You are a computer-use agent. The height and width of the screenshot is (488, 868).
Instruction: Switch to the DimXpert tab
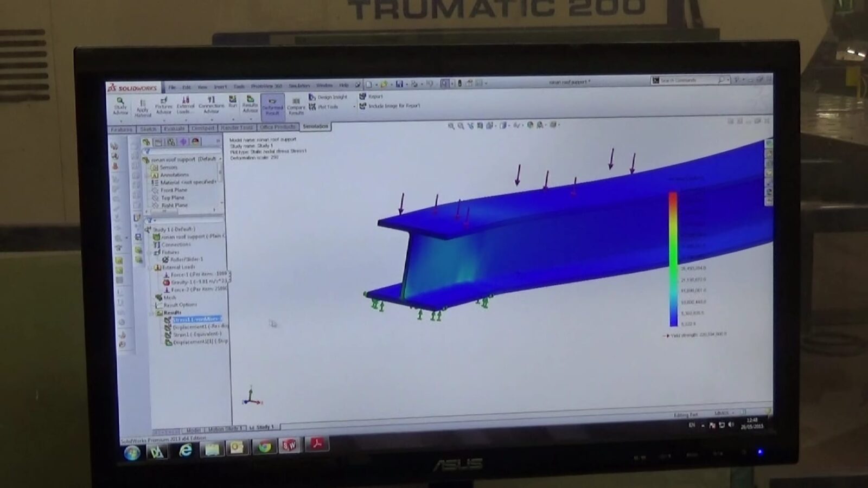[x=203, y=129]
